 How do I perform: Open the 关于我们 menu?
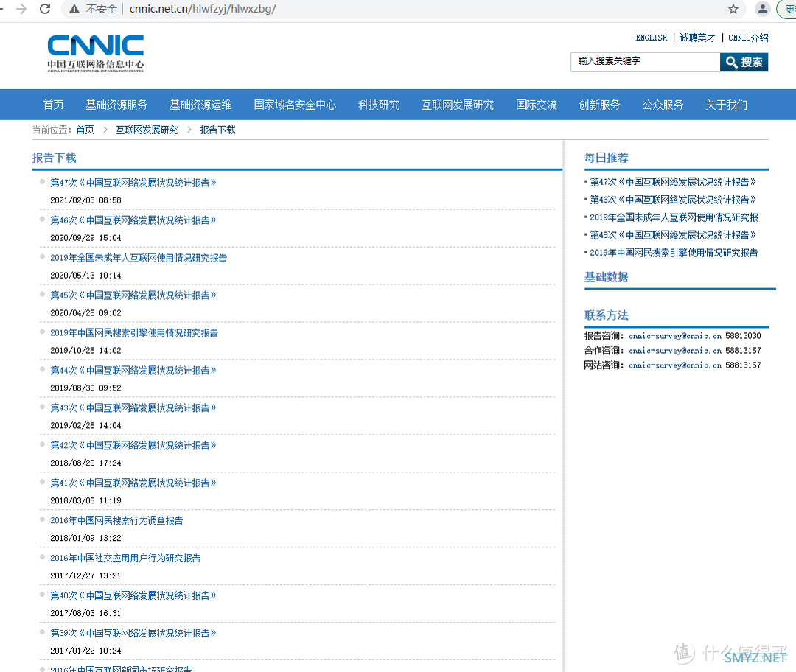pyautogui.click(x=727, y=105)
